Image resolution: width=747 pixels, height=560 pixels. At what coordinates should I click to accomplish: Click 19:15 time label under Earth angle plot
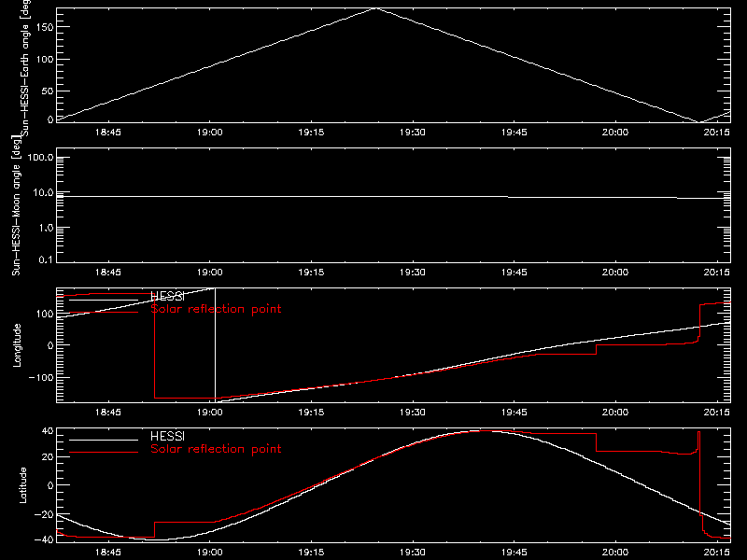pos(311,133)
